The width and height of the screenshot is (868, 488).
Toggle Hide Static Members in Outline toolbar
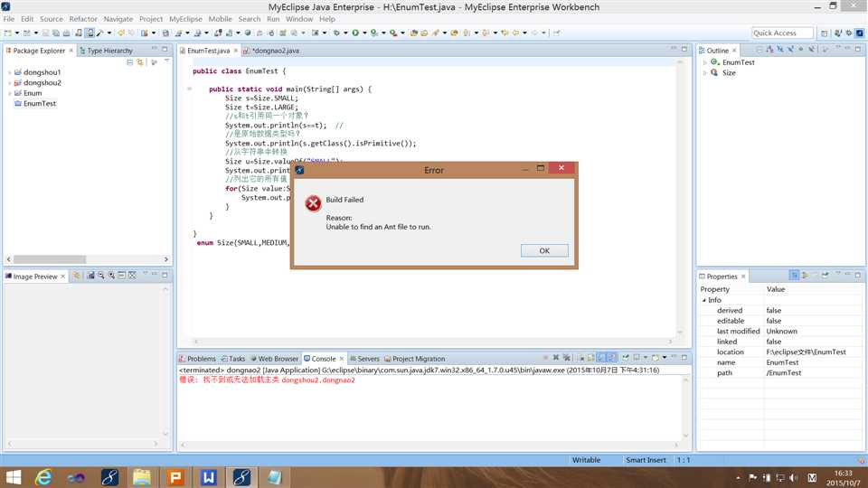click(x=790, y=50)
